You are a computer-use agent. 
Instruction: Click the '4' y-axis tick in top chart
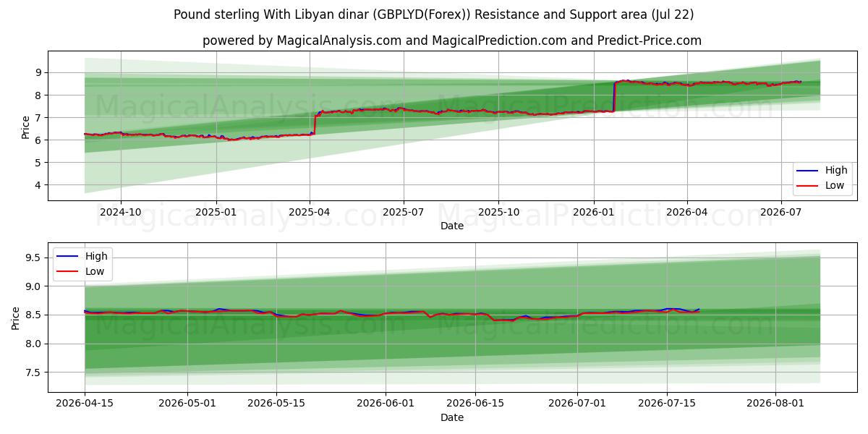pyautogui.click(x=40, y=185)
